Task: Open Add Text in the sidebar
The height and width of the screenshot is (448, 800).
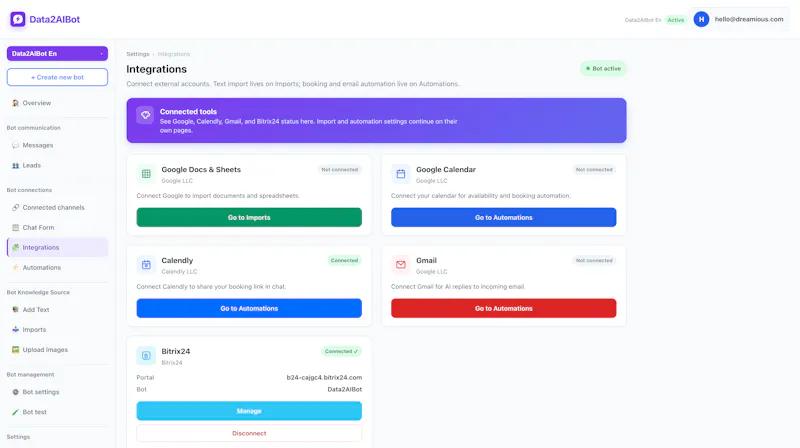Action: (57, 310)
